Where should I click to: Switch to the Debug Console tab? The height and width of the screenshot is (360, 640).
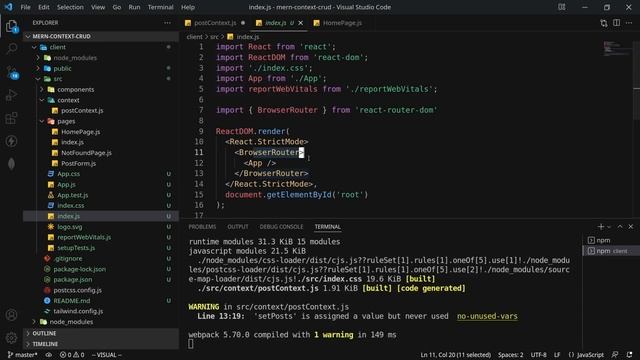pyautogui.click(x=281, y=227)
